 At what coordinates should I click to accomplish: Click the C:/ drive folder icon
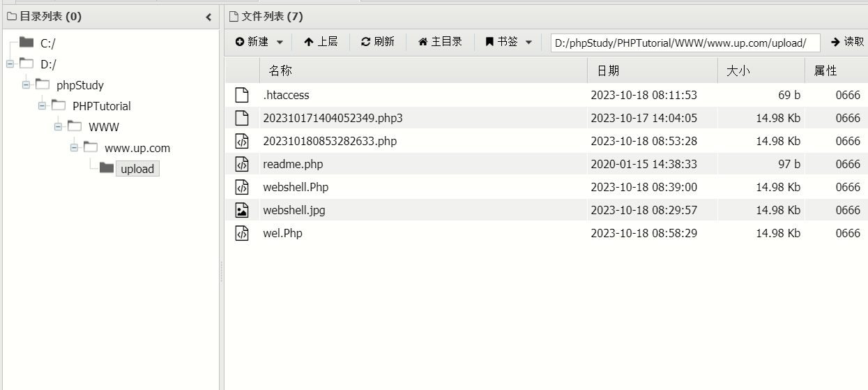(x=26, y=43)
